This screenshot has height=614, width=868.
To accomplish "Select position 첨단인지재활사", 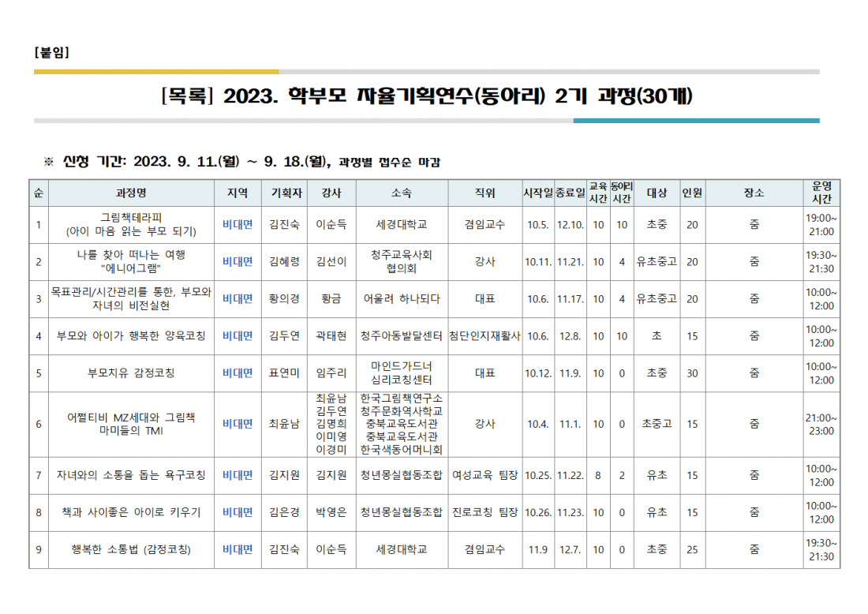I will tap(485, 336).
